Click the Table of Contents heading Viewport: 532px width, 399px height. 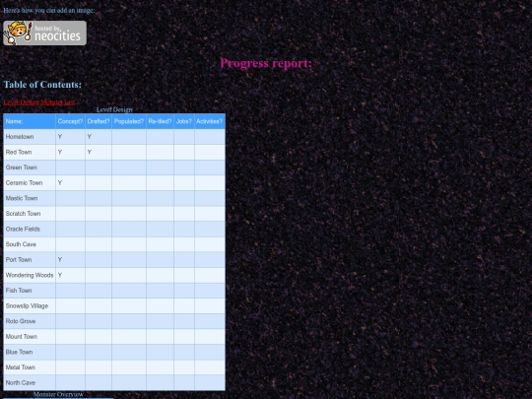[42, 85]
